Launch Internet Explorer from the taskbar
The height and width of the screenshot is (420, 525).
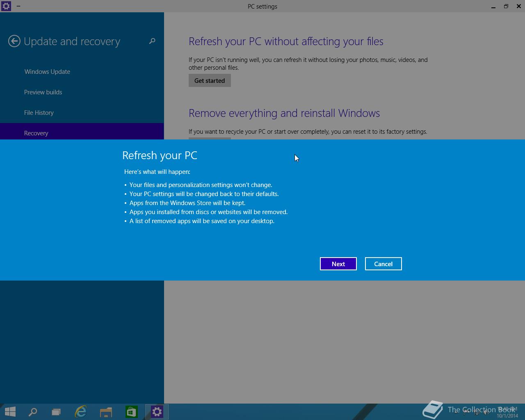[x=81, y=411]
